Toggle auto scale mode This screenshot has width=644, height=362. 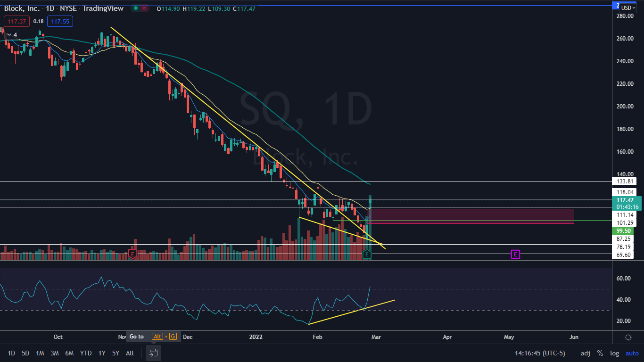coord(632,353)
